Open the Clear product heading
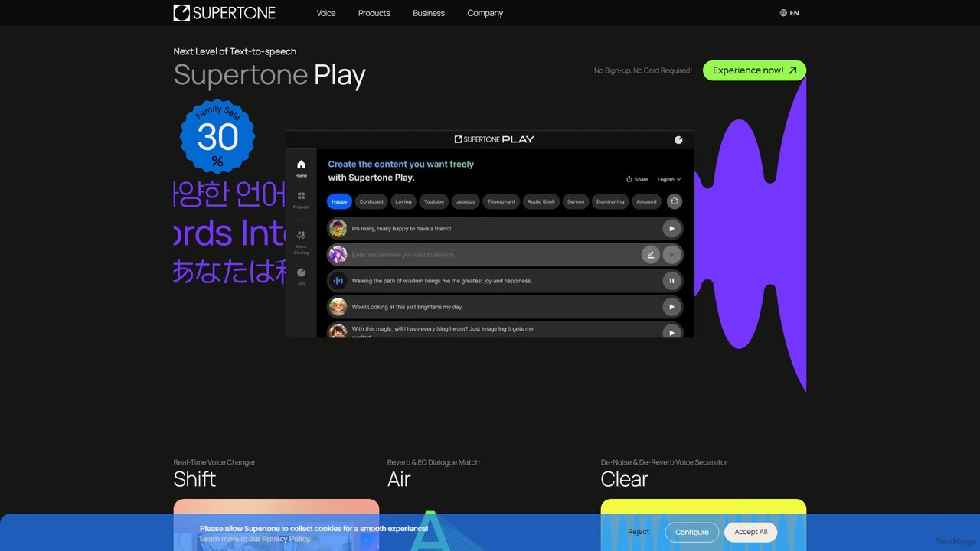This screenshot has width=980, height=551. (625, 479)
